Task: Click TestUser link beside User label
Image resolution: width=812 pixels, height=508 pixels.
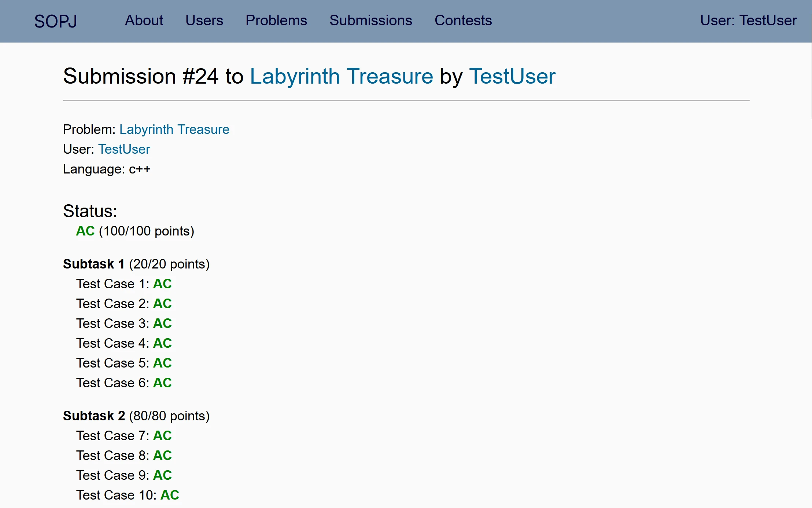Action: pyautogui.click(x=124, y=149)
